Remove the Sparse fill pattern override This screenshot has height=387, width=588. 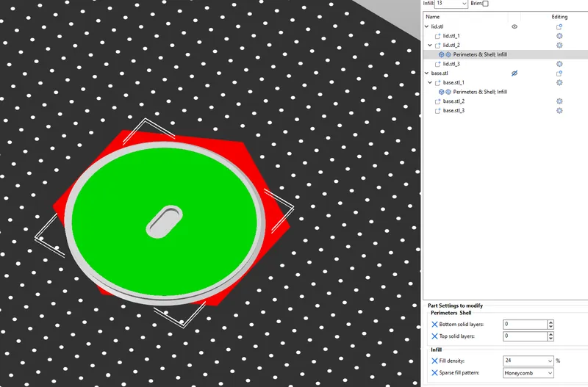click(x=434, y=373)
